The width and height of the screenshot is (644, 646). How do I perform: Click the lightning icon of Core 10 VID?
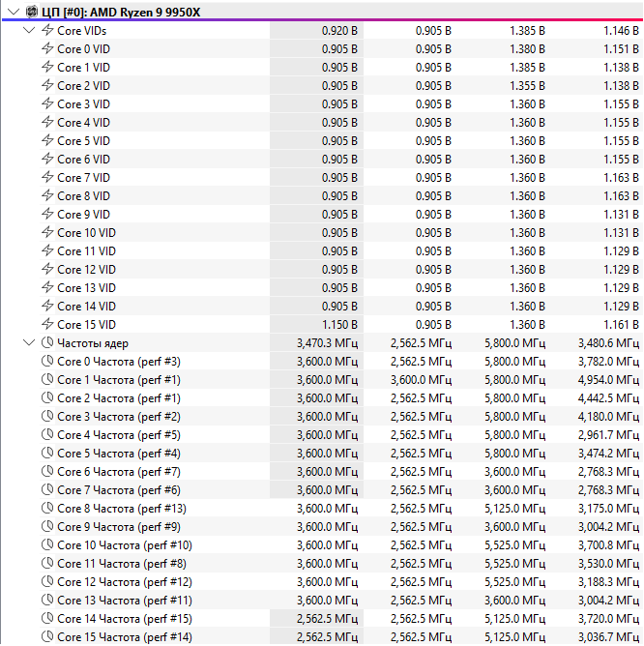point(47,232)
